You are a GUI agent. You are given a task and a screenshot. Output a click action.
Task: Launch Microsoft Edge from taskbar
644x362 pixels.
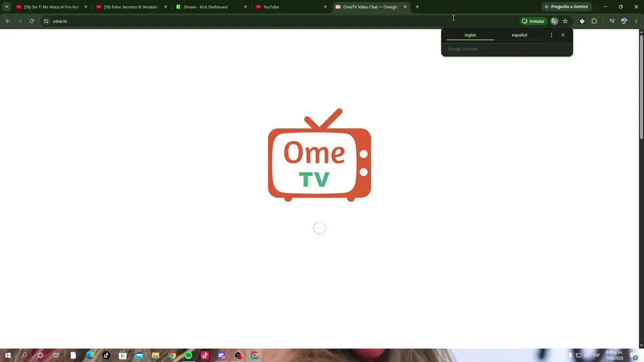point(90,355)
